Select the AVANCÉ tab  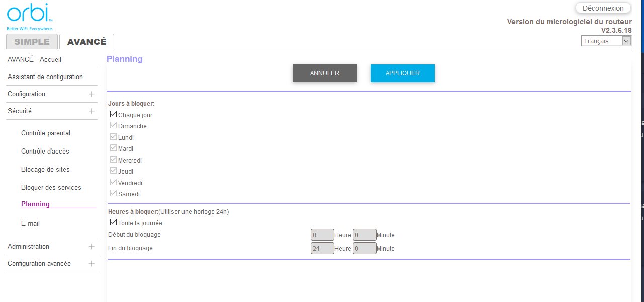(x=86, y=42)
